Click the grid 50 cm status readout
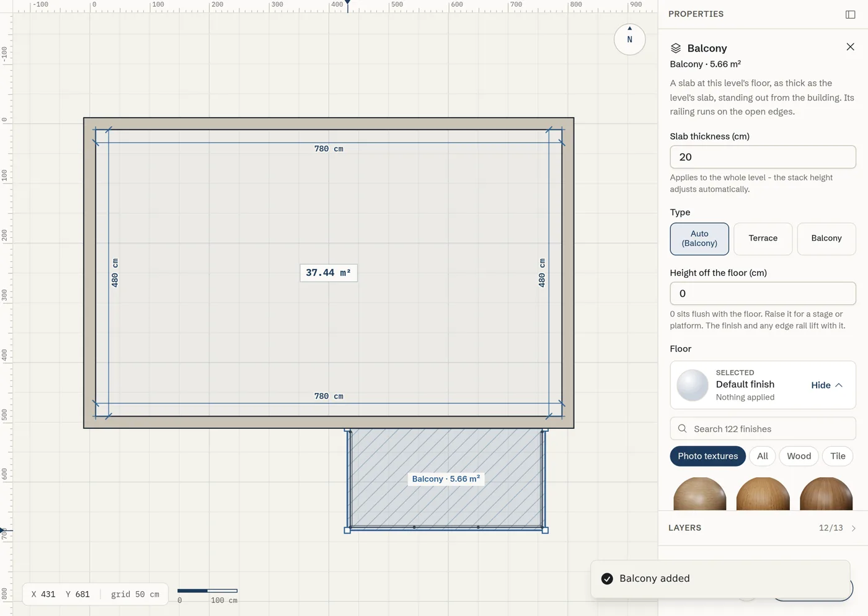Screen dimensions: 868x616 [135, 594]
